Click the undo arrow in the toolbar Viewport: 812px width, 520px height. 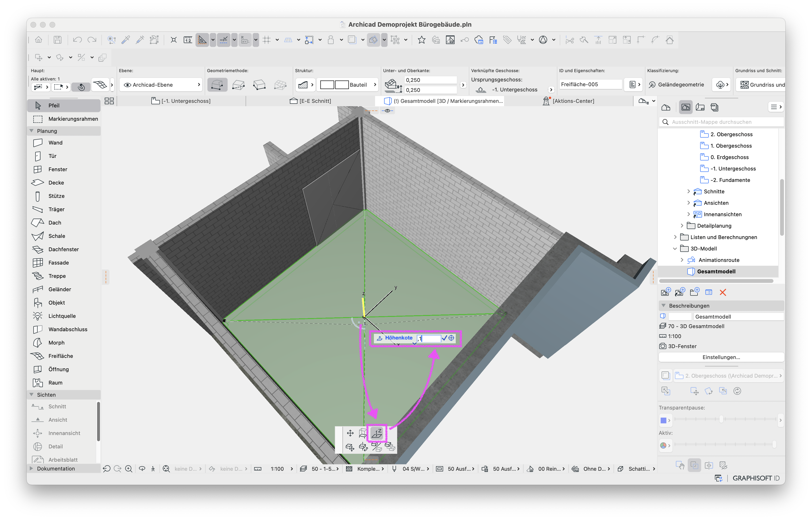click(x=77, y=40)
